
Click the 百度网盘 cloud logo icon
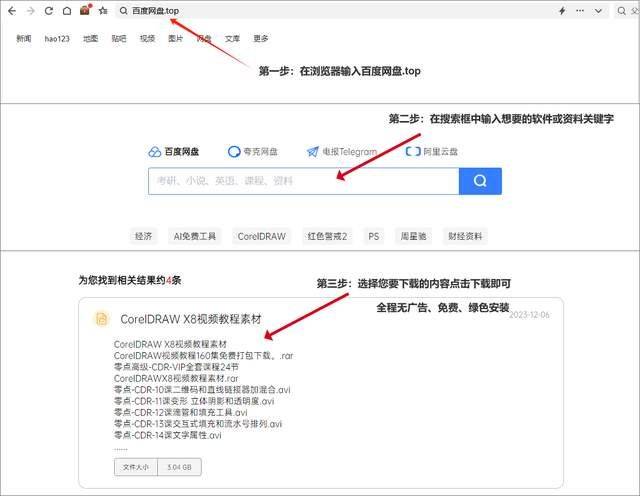[155, 152]
